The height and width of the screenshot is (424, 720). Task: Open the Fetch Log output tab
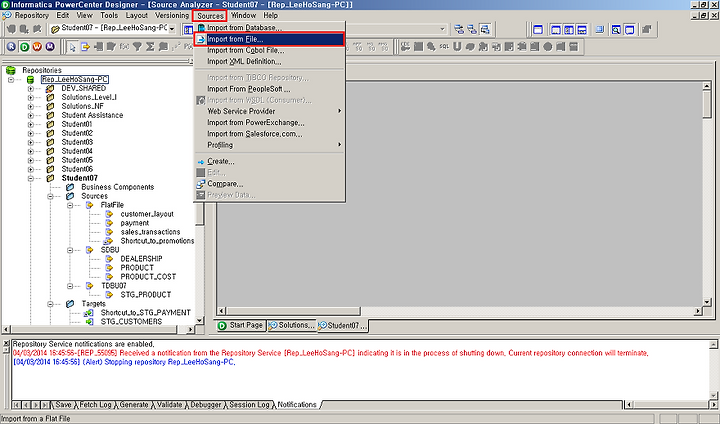click(x=95, y=405)
